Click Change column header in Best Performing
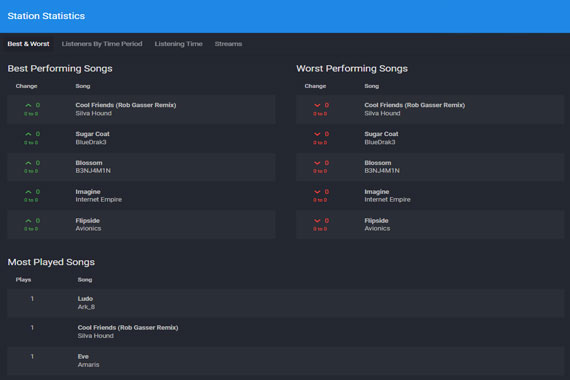This screenshot has width=570, height=380. pos(26,86)
